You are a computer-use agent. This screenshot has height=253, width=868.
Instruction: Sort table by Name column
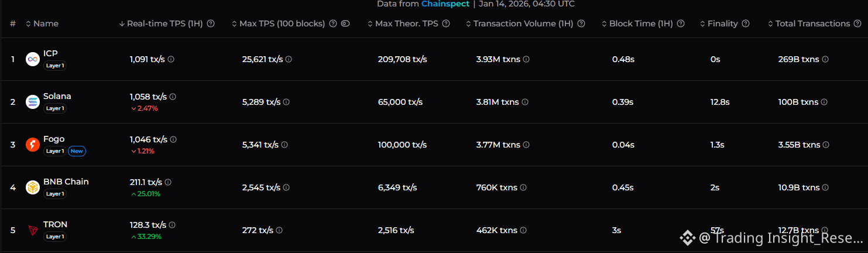[x=42, y=24]
